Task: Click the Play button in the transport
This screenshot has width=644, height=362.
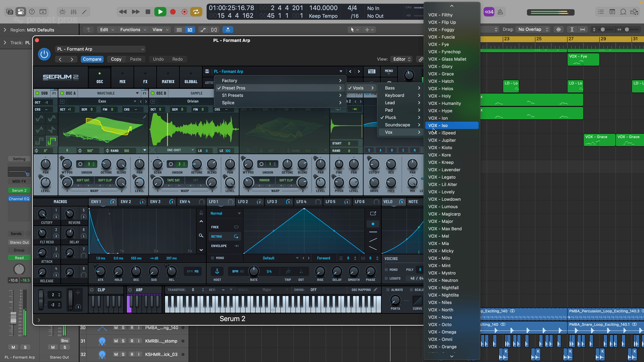Action: pos(160,12)
